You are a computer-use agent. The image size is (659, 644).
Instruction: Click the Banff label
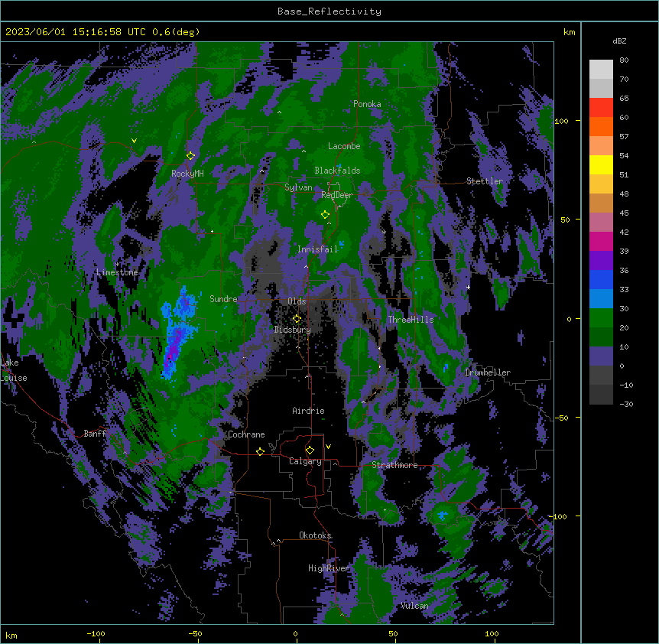[95, 434]
